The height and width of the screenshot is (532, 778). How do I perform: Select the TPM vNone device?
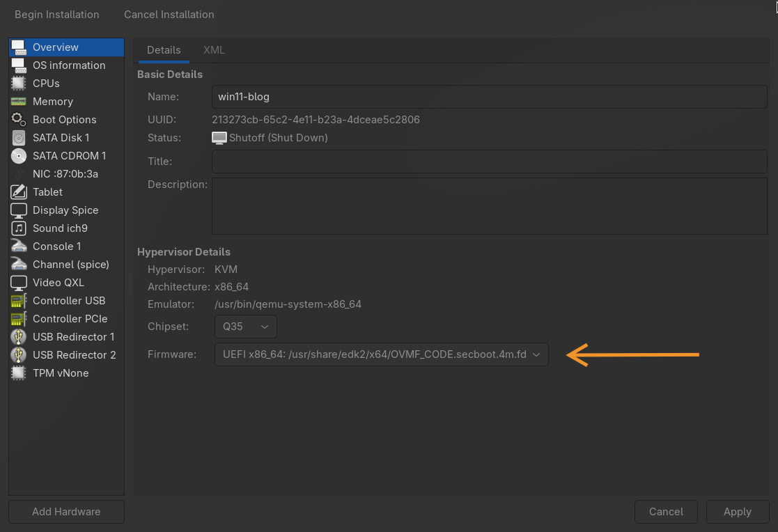(61, 373)
